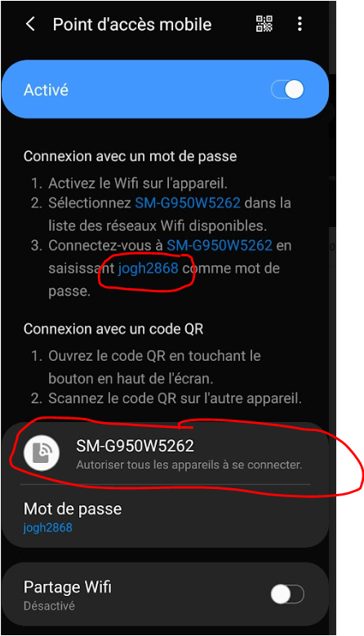Tap the Partage Wifi label
The width and height of the screenshot is (364, 636).
point(67,587)
